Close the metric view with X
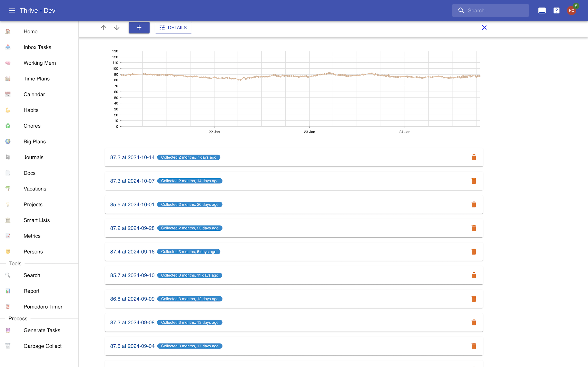This screenshot has width=588, height=367. (x=484, y=28)
